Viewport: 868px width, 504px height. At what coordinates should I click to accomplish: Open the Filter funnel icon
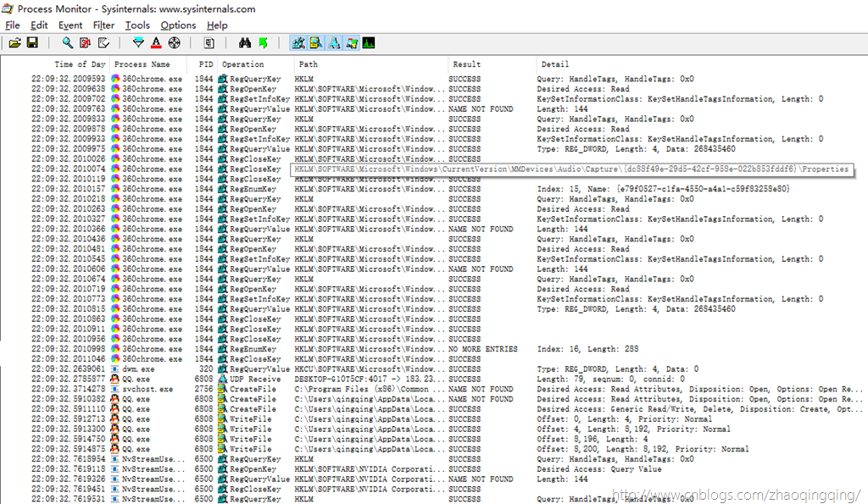[138, 42]
